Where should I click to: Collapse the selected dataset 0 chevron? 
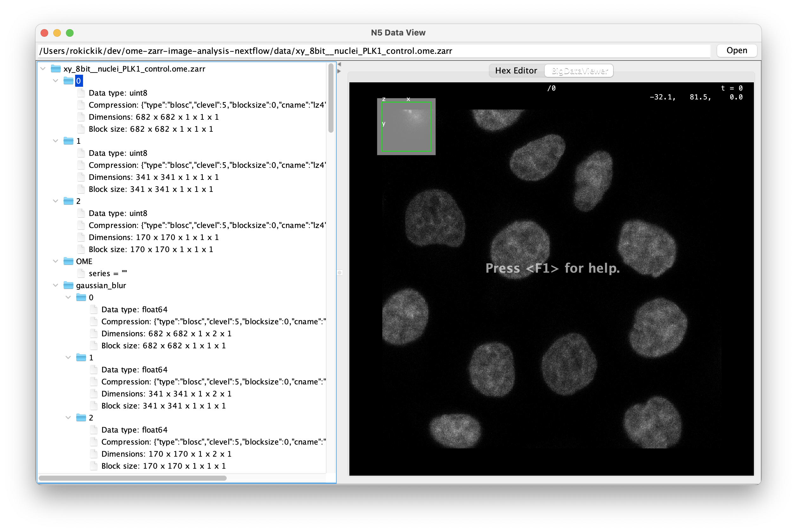[x=56, y=81]
